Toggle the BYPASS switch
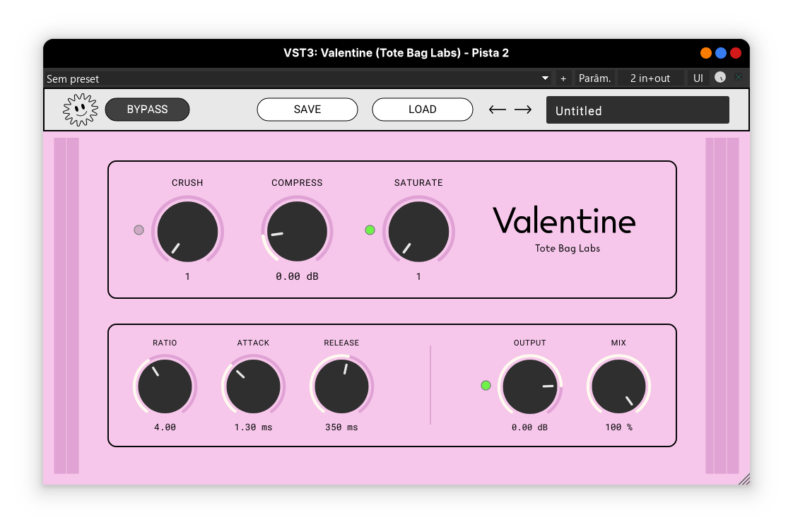This screenshot has height=532, width=793. click(147, 110)
